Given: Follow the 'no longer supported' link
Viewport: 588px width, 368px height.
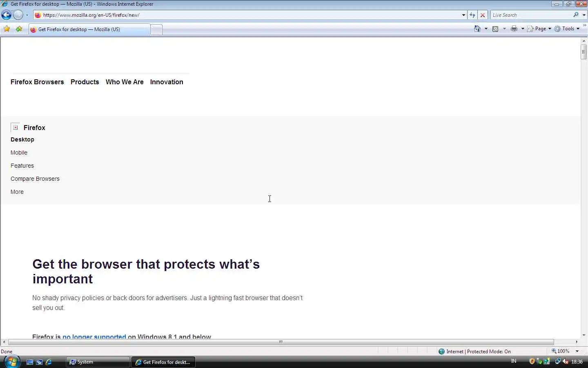Looking at the screenshot, I should pos(94,337).
